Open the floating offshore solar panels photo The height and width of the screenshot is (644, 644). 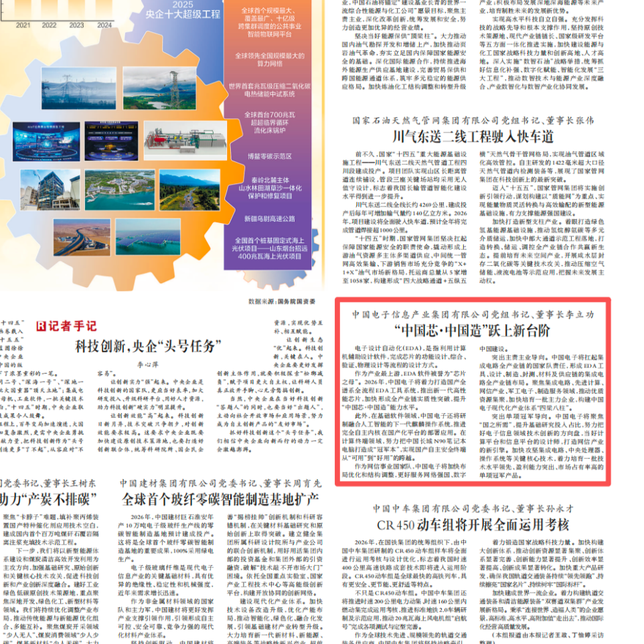147,236
